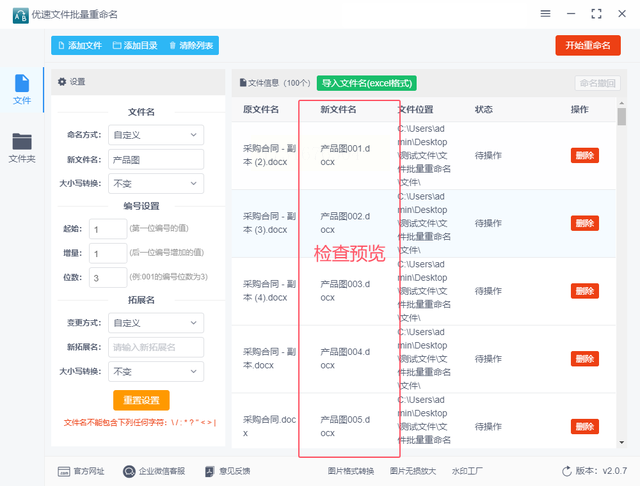Click the settings gear icon

pyautogui.click(x=62, y=82)
